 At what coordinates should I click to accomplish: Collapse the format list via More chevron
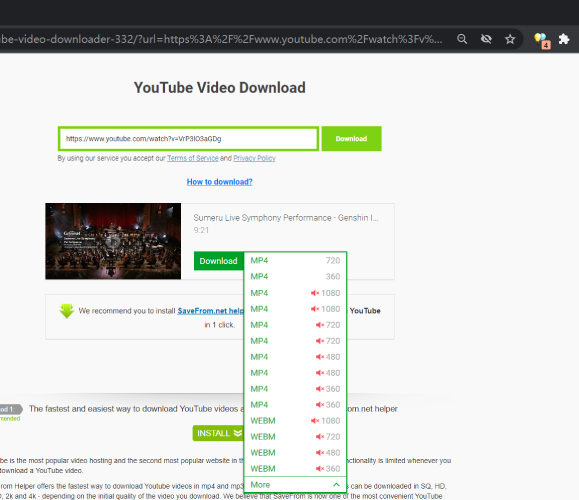(336, 484)
